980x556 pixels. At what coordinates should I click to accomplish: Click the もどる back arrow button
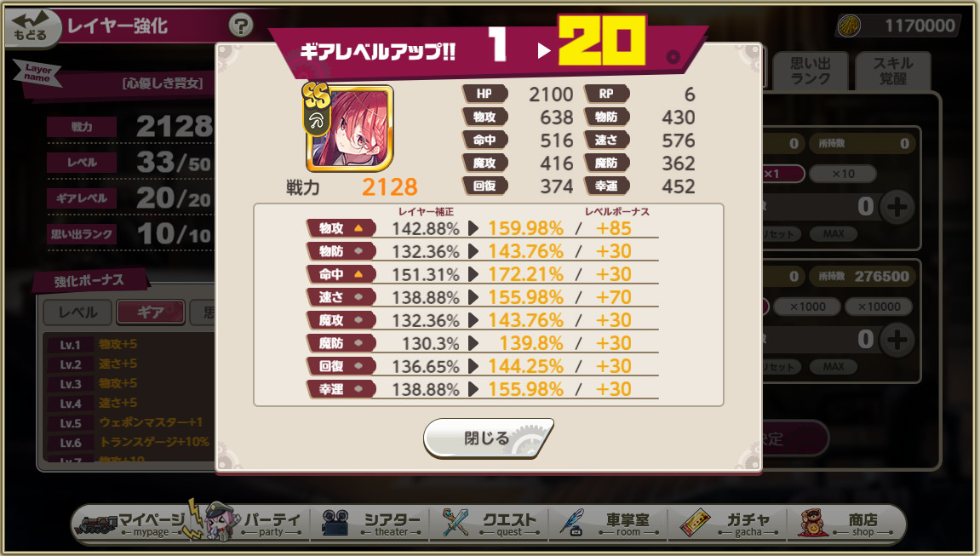(x=31, y=27)
